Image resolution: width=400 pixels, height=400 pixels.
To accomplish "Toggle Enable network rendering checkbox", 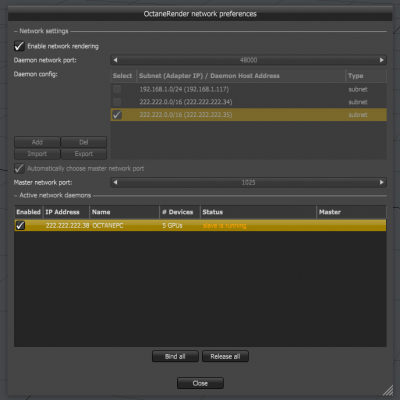I will pyautogui.click(x=19, y=46).
